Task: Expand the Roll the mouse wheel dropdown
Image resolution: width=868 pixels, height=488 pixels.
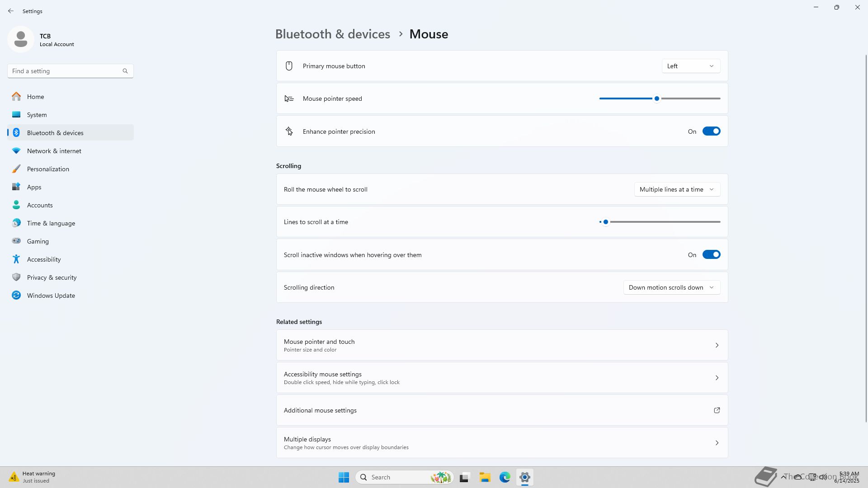Action: (x=677, y=189)
